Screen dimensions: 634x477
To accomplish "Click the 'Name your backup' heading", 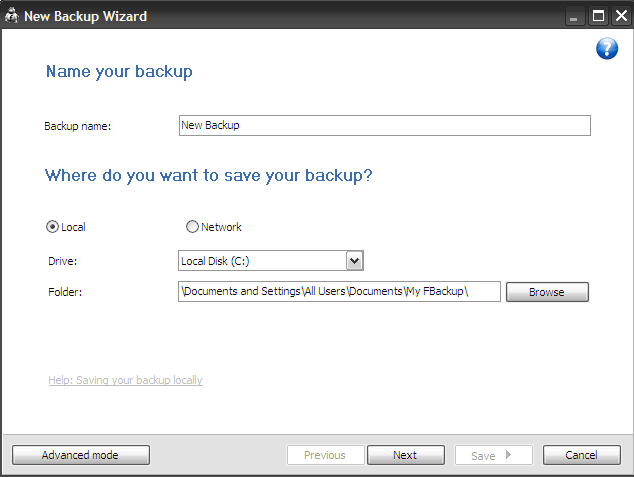I will coord(119,72).
